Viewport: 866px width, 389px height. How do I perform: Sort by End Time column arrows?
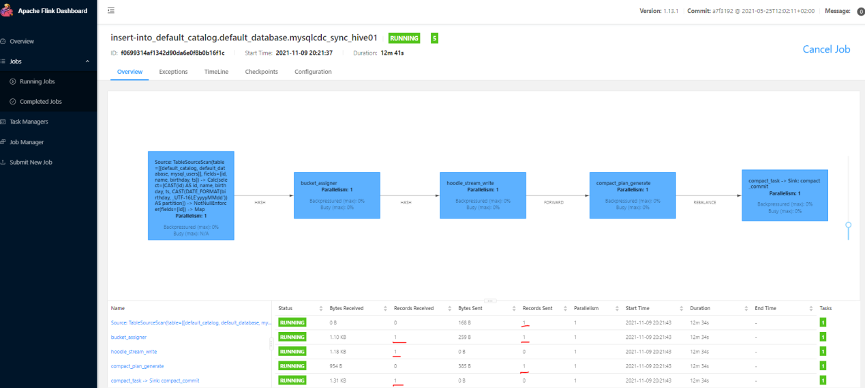(x=812, y=308)
